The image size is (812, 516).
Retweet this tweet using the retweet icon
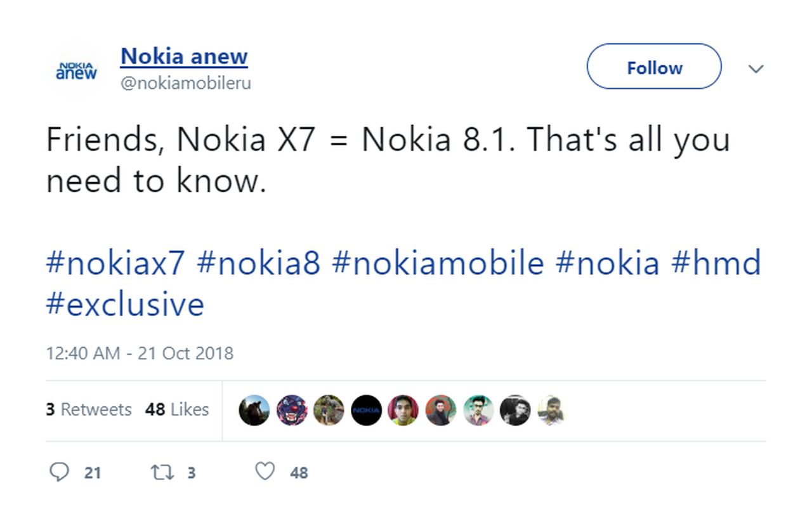[161, 472]
